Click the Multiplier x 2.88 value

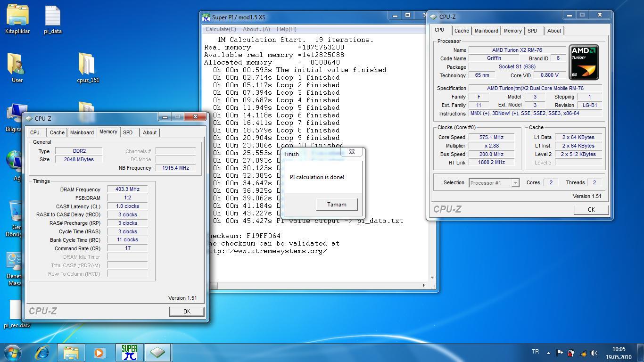click(x=491, y=146)
